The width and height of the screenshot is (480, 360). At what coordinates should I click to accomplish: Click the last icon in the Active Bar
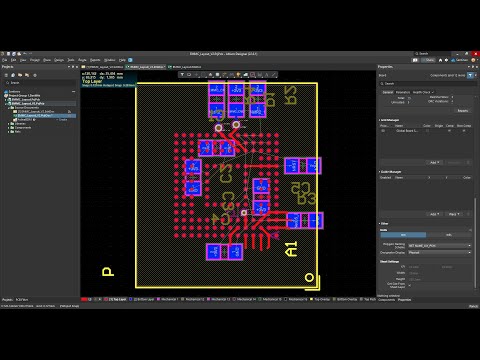pos(273,75)
